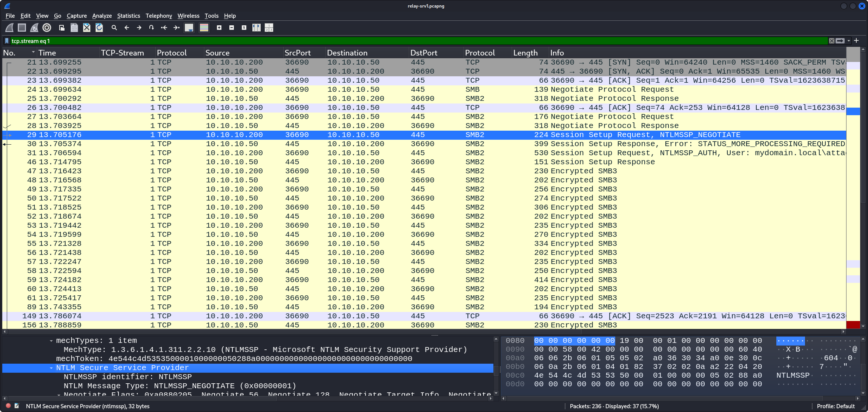Open the File menu
Image resolution: width=868 pixels, height=412 pixels.
pyautogui.click(x=10, y=15)
